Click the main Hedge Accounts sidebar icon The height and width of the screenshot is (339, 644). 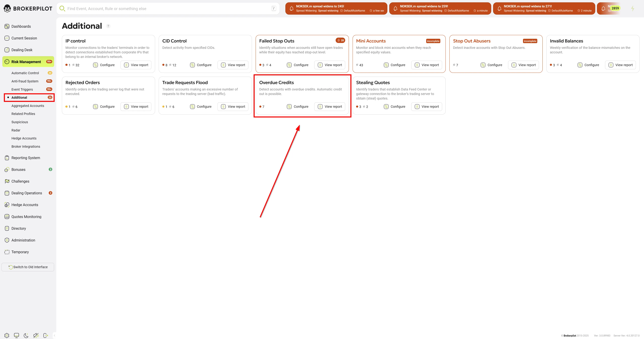point(7,205)
